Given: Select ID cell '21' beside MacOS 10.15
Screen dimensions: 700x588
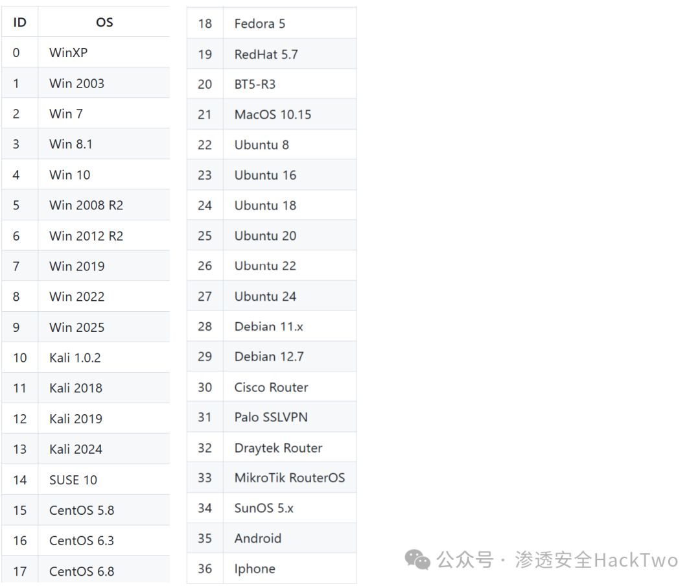Looking at the screenshot, I should tap(205, 115).
